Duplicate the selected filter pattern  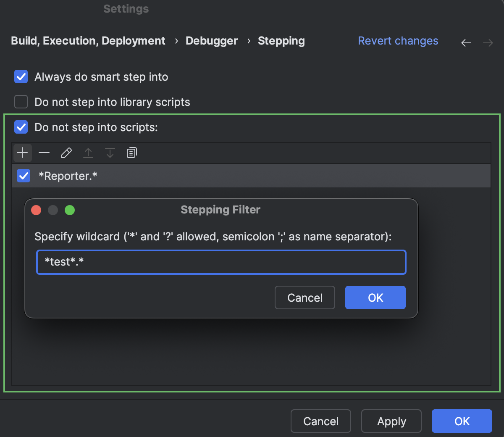coord(131,153)
